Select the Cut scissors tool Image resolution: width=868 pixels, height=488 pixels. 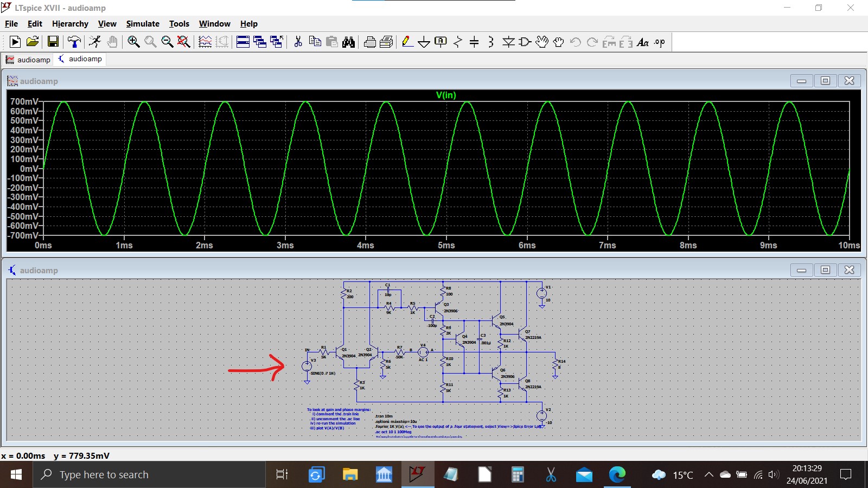[x=298, y=42]
